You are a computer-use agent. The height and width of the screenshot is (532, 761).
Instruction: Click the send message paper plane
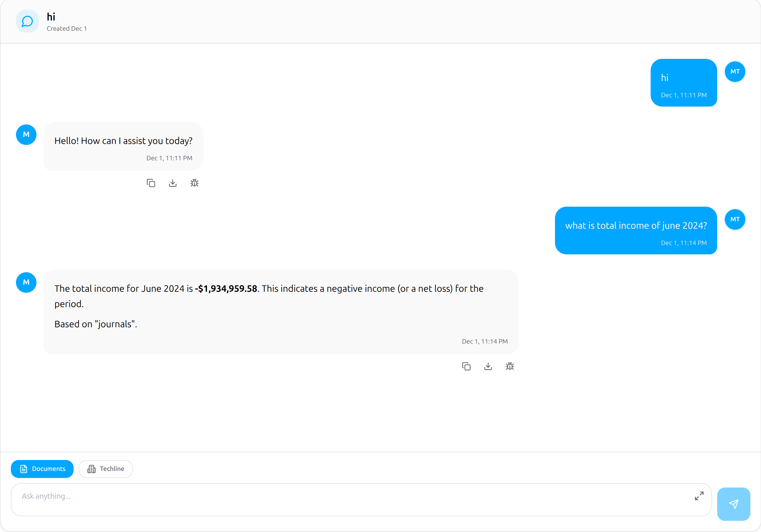click(733, 504)
